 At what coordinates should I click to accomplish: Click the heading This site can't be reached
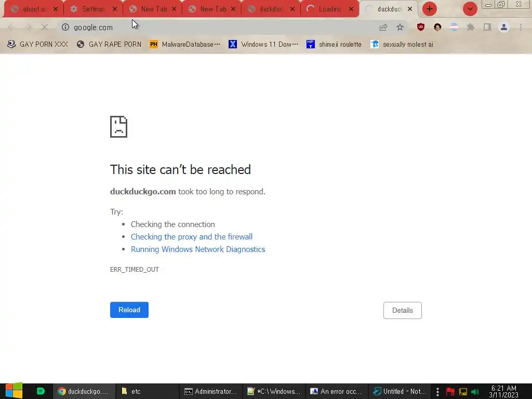180,169
